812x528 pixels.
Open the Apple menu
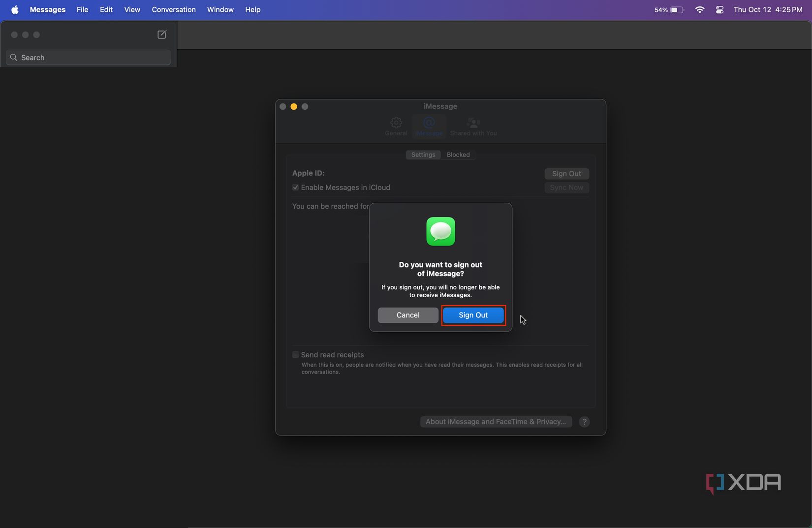(15, 9)
